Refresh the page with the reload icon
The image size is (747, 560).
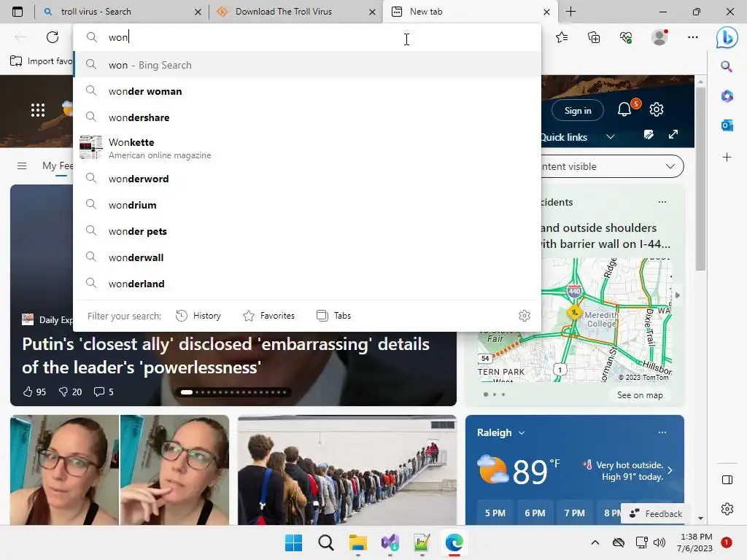(x=53, y=37)
